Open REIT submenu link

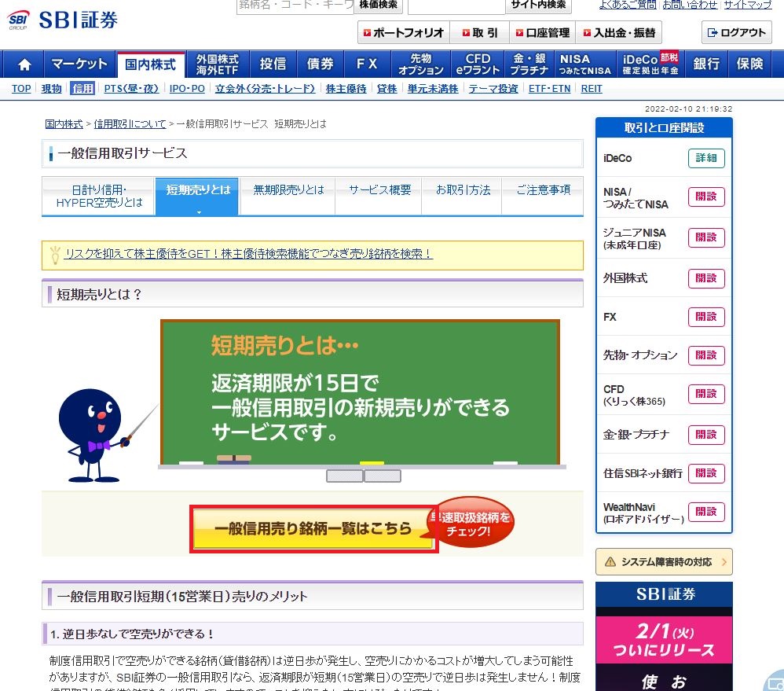[592, 89]
